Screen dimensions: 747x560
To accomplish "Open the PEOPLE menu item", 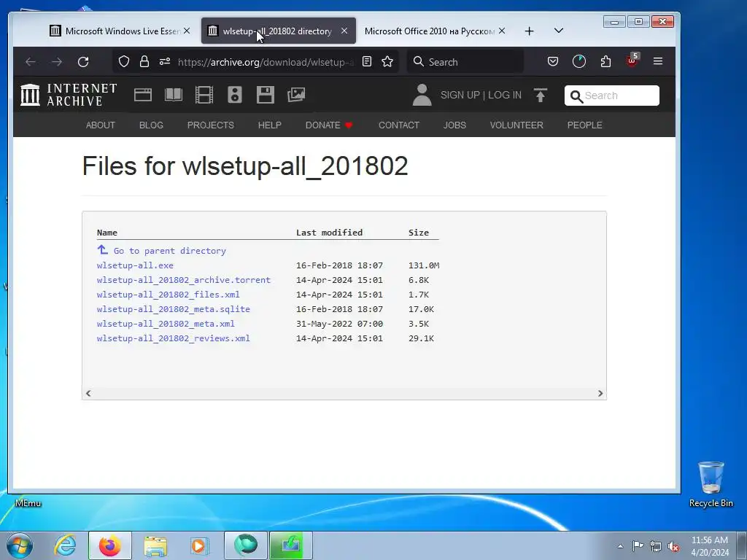I will click(x=584, y=125).
